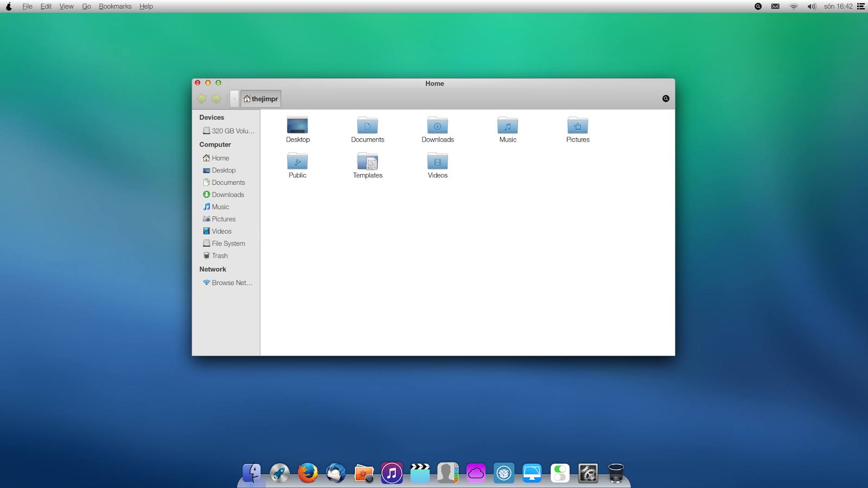Viewport: 868px width, 488px height.
Task: Select the Music folder icon in the file pane
Action: (x=508, y=125)
